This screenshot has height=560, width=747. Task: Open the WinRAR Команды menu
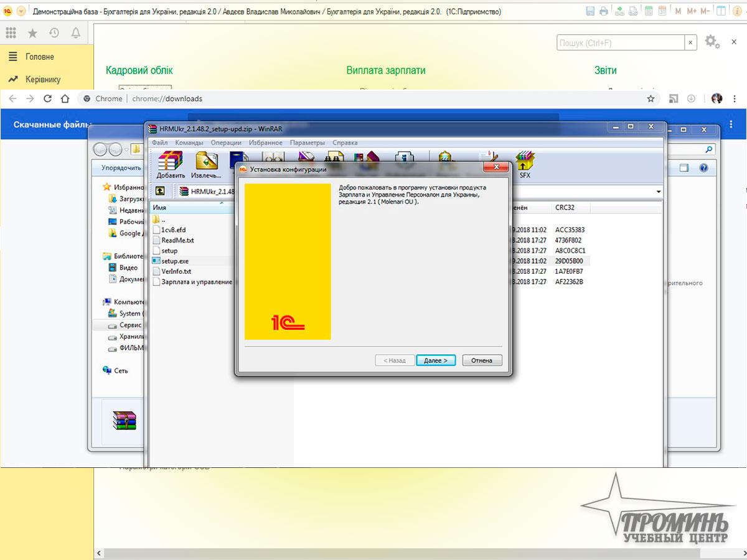[189, 142]
